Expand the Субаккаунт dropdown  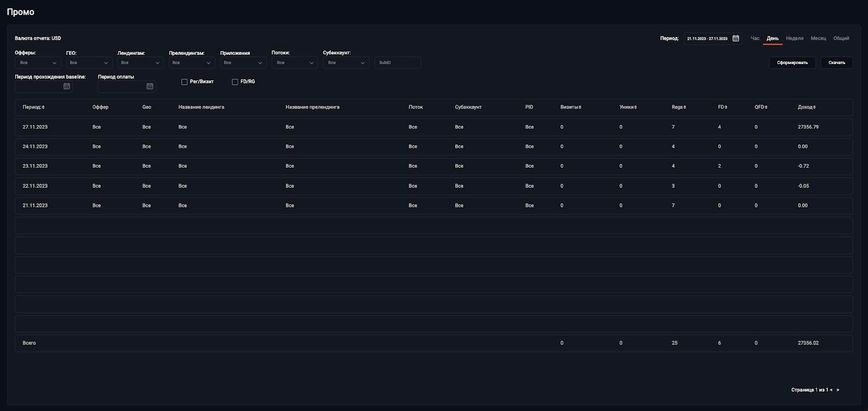(346, 63)
